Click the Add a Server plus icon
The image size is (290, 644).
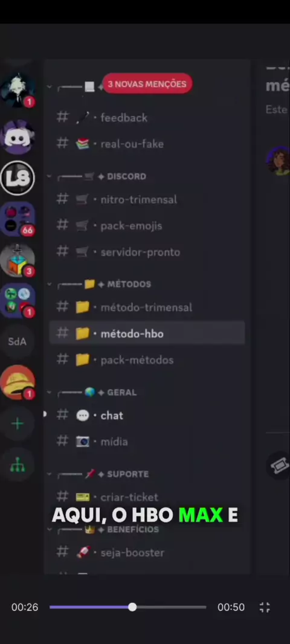(18, 423)
